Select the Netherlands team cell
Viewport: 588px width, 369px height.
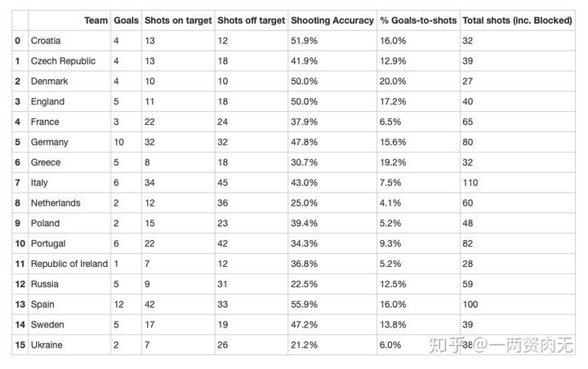56,203
